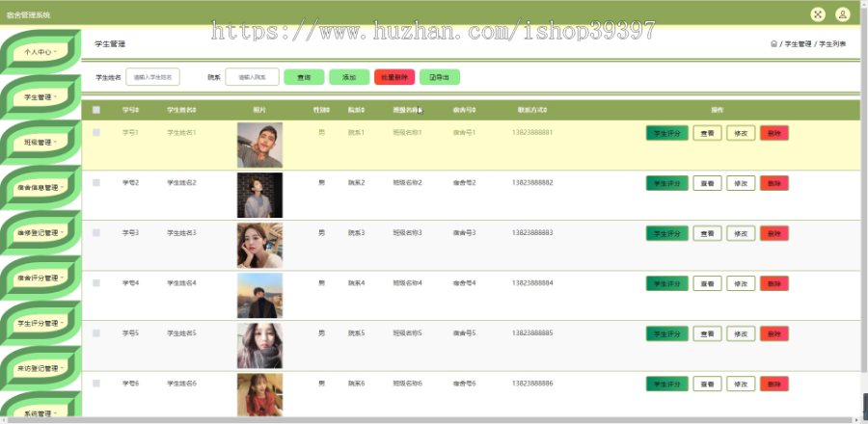Select phone number 13823888882 cell
This screenshot has height=424, width=868.
(x=532, y=182)
